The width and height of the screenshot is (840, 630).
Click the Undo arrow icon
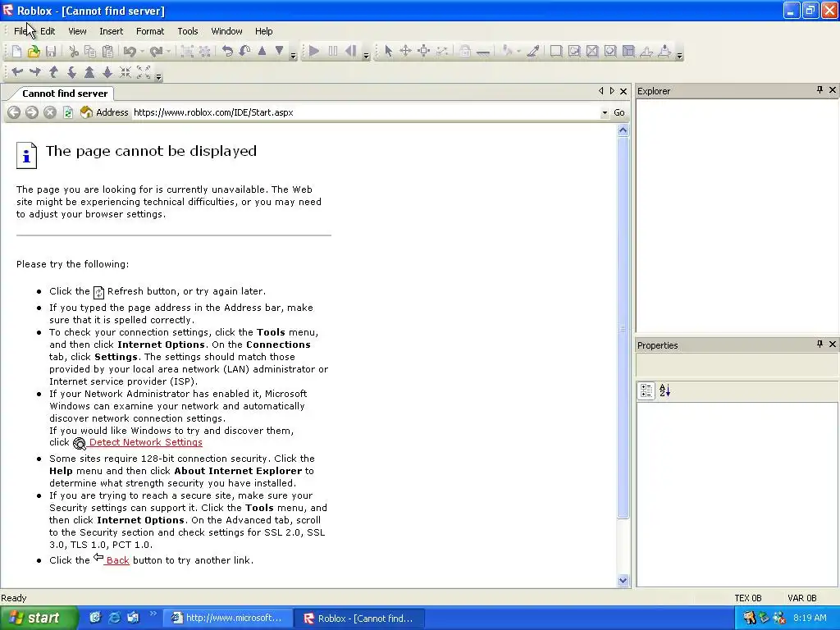pos(129,52)
